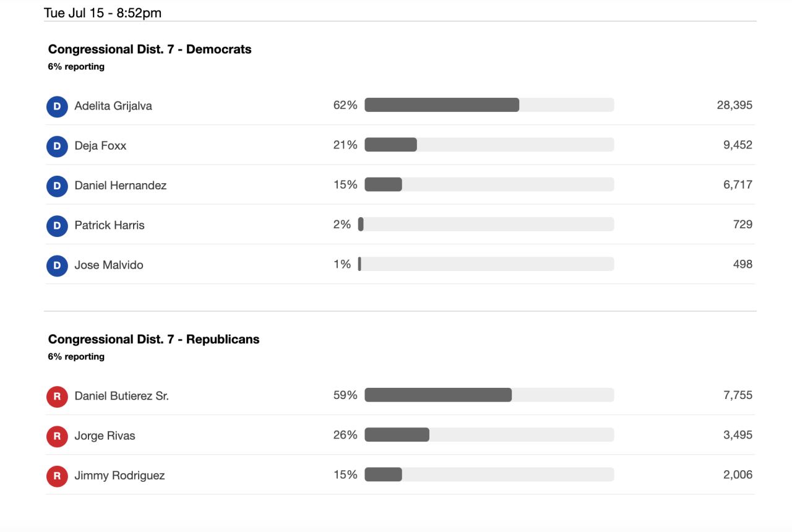Select the D badge next to Jose Malvido

point(57,265)
